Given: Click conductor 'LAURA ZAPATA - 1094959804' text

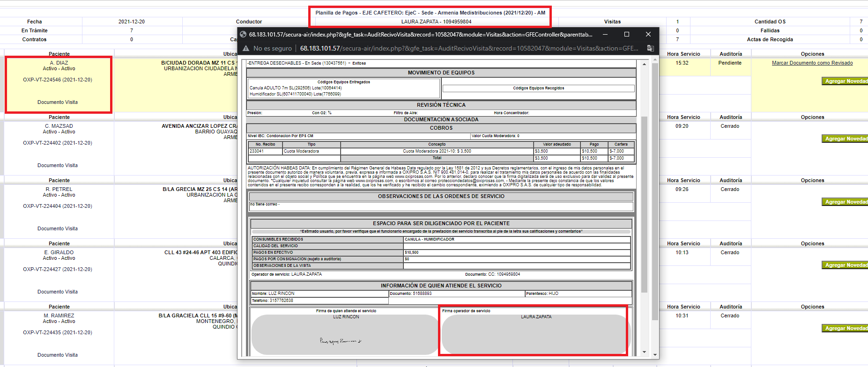Looking at the screenshot, I should pos(436,22).
